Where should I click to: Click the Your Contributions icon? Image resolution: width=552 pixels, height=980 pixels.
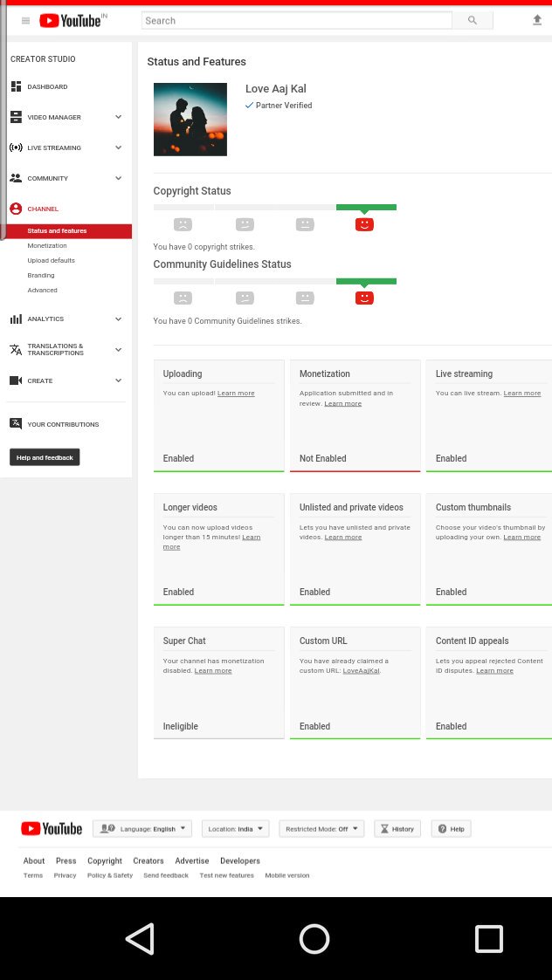tap(17, 424)
